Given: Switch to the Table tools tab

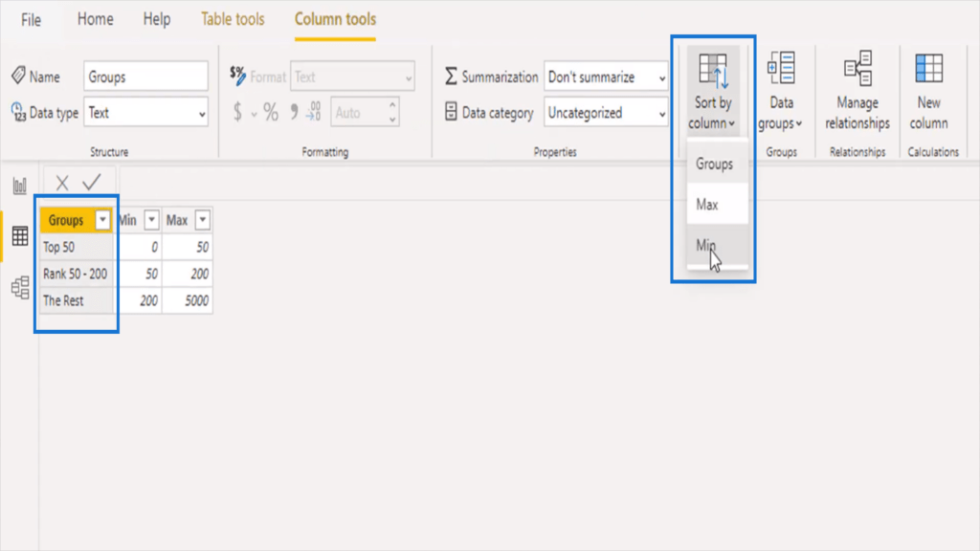Looking at the screenshot, I should point(233,19).
